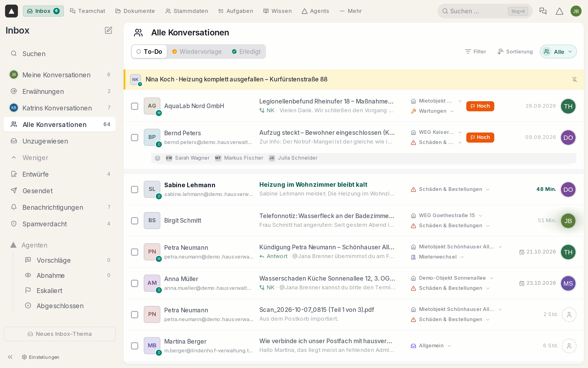Select the AquaLab Nord GmbH checkbox
This screenshot has width=588, height=368.
[135, 106]
